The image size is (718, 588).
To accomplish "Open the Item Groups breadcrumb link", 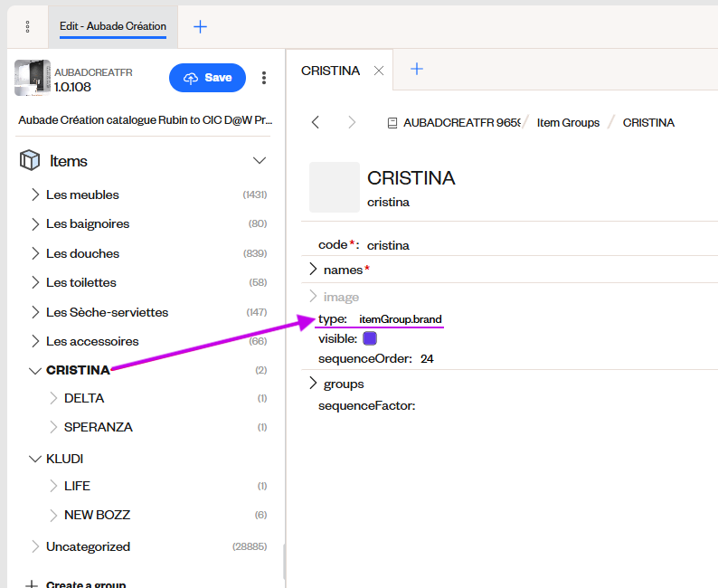I will (x=568, y=123).
